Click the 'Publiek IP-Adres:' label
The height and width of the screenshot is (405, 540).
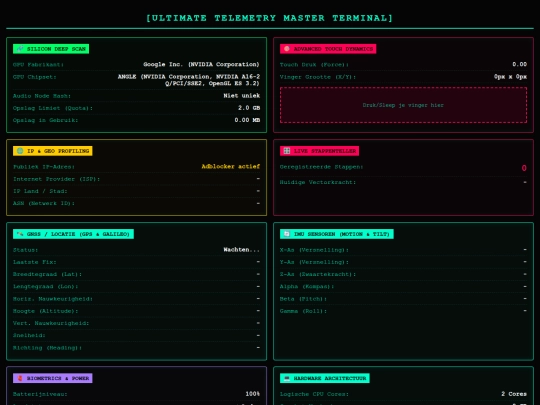(44, 167)
